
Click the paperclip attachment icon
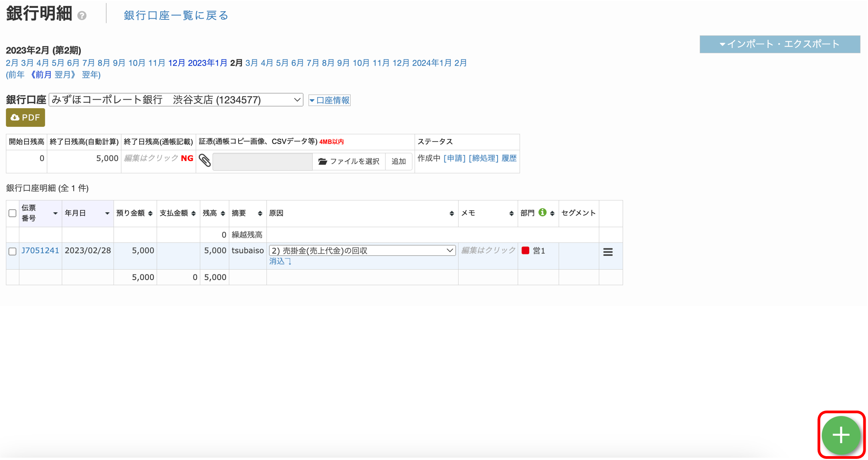[205, 160]
